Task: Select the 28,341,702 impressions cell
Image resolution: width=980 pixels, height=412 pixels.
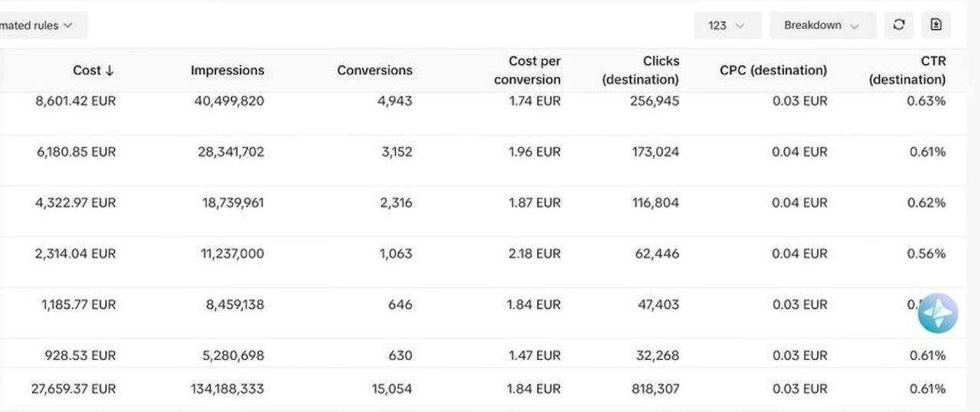Action: (231, 152)
